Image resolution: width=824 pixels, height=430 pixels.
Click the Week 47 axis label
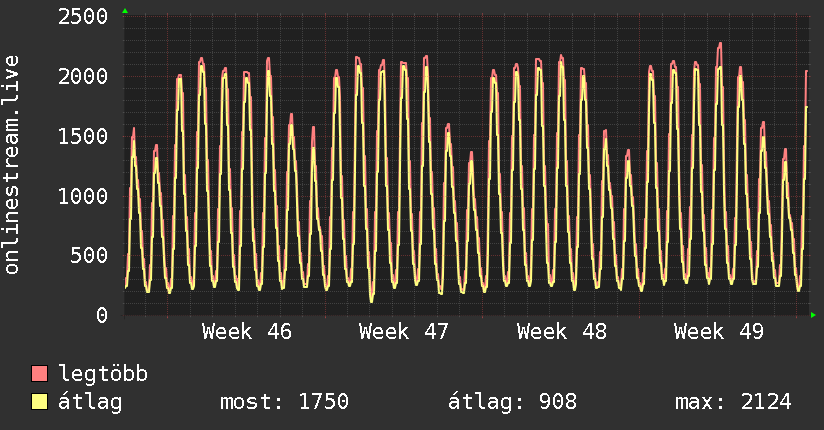click(404, 332)
